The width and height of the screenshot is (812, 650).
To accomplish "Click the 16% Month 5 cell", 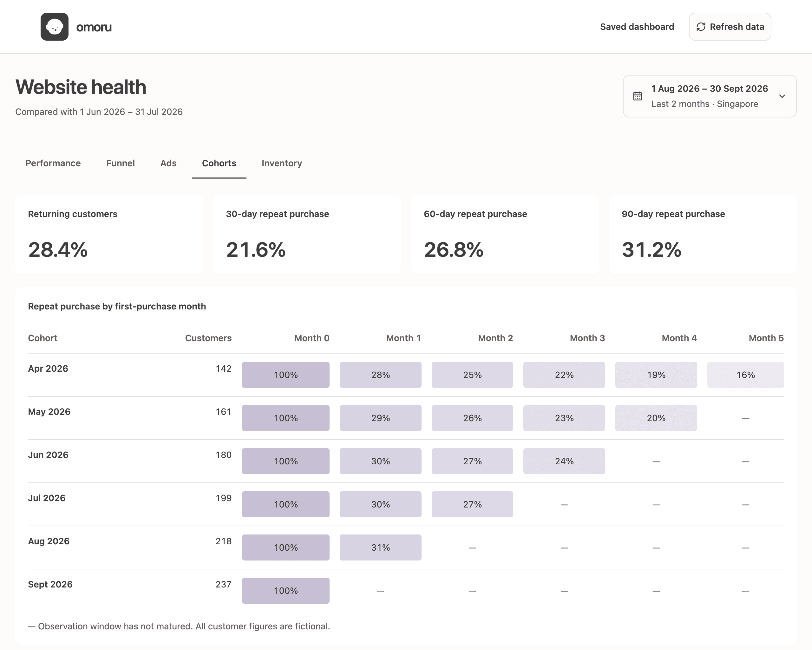I will [745, 375].
